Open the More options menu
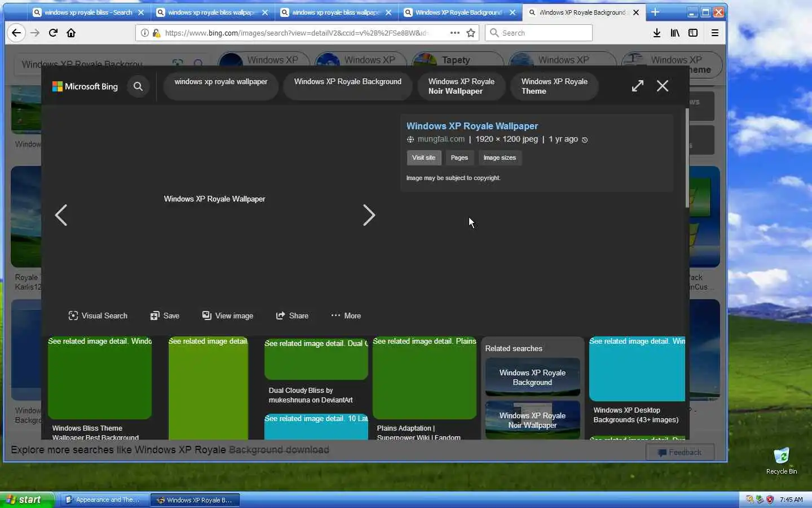 [x=346, y=316]
